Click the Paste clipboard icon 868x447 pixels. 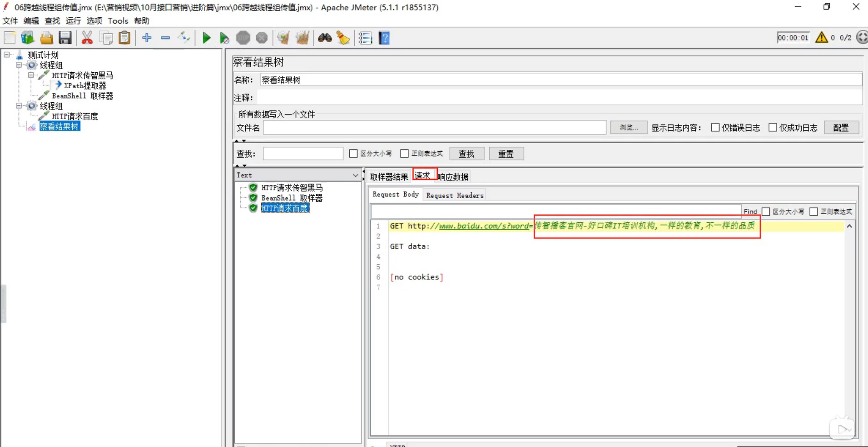pyautogui.click(x=124, y=38)
